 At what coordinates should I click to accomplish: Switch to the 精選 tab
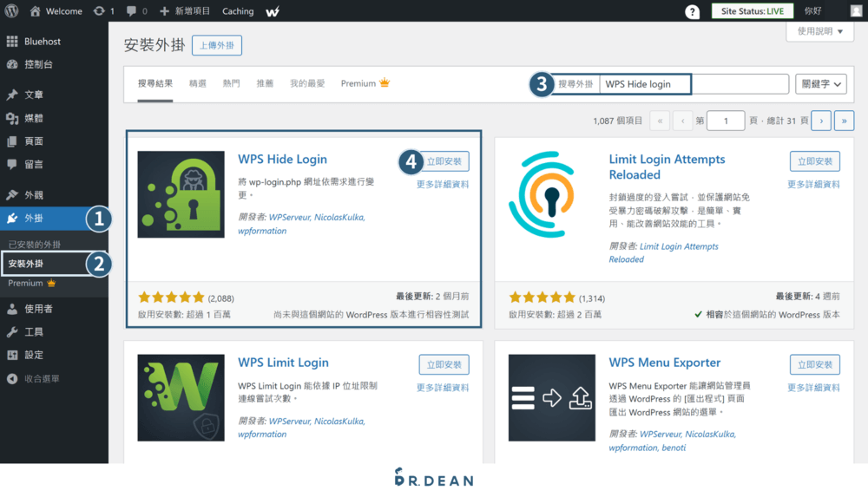(x=198, y=83)
